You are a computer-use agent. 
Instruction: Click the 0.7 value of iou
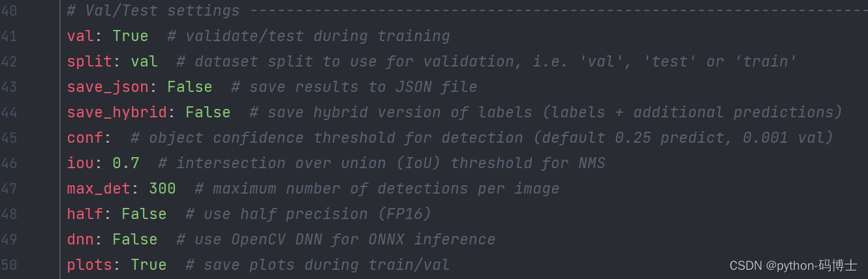tap(126, 164)
